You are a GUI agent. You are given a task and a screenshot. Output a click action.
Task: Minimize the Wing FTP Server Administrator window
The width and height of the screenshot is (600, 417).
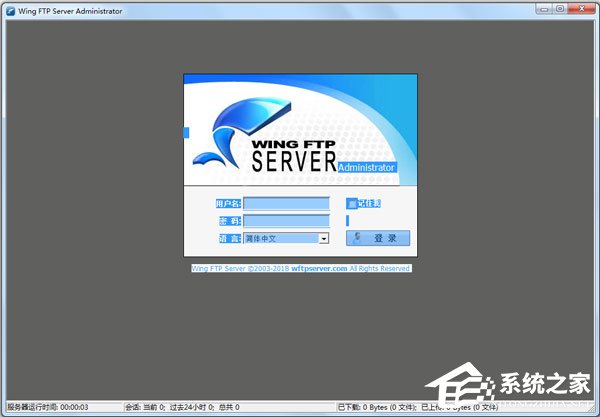pos(544,9)
